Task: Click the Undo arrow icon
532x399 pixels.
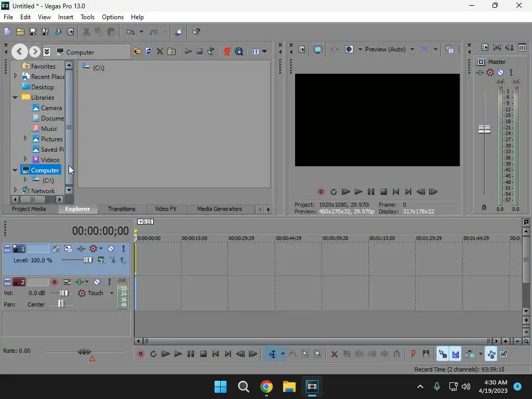Action: [130, 32]
